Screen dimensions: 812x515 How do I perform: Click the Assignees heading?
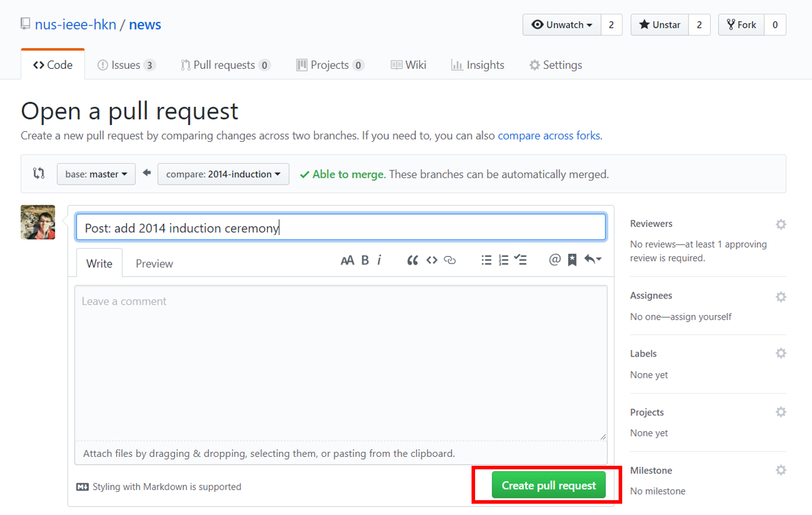click(x=651, y=295)
